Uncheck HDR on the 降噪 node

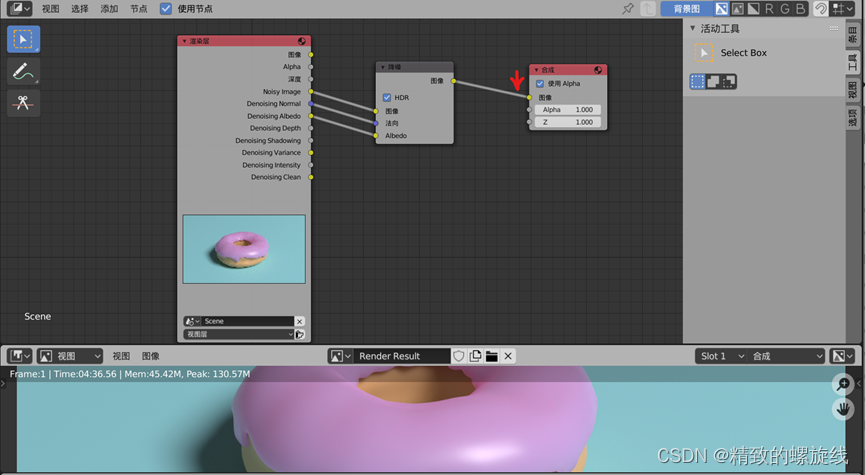(387, 98)
